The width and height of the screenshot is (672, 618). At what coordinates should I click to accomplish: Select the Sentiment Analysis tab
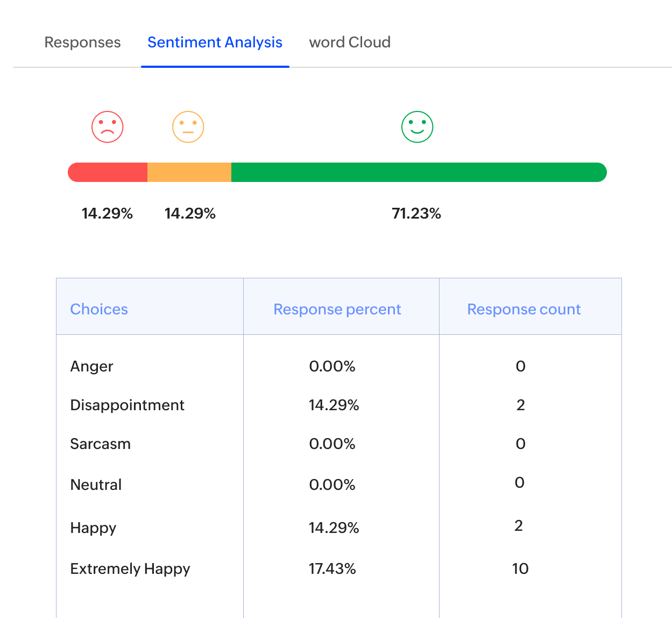click(x=215, y=42)
